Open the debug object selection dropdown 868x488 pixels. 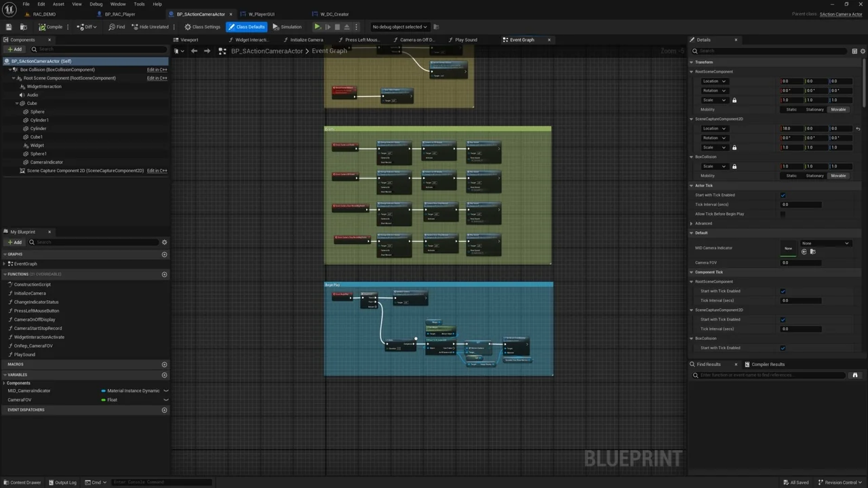[399, 27]
